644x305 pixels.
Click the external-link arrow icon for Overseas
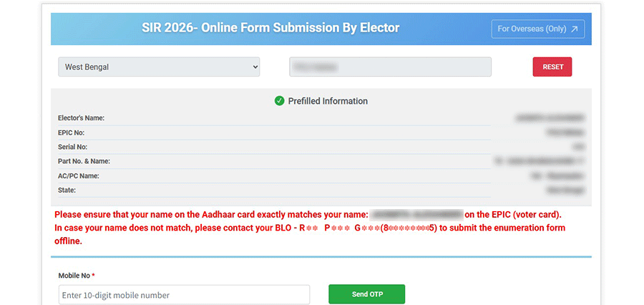pyautogui.click(x=574, y=29)
